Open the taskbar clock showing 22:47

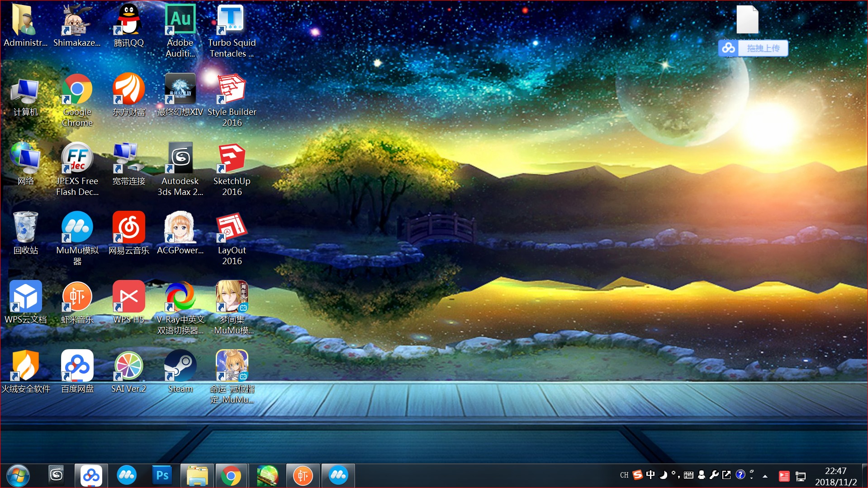[x=836, y=476]
